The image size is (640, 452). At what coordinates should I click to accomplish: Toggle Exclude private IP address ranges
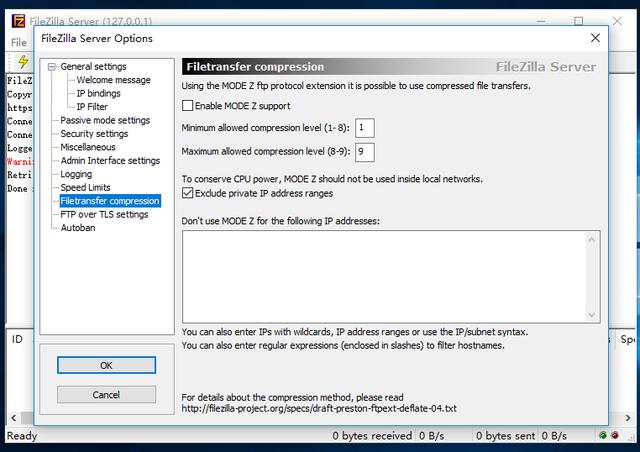[187, 193]
